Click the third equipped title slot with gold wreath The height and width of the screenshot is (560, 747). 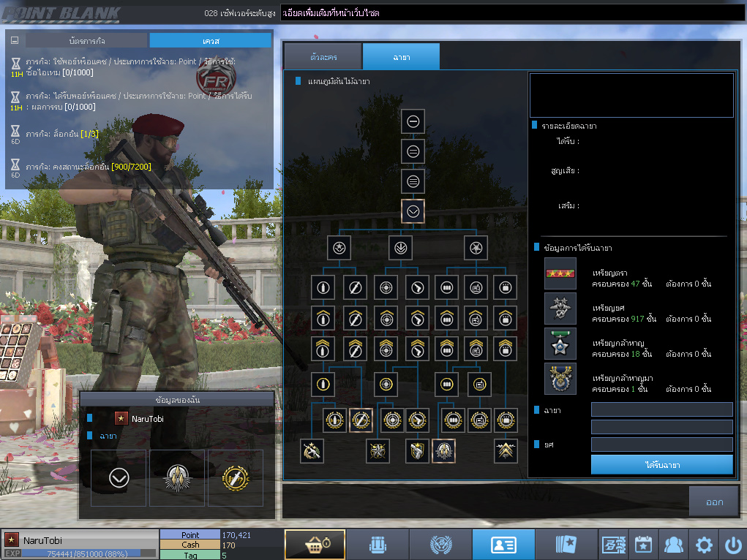click(236, 478)
